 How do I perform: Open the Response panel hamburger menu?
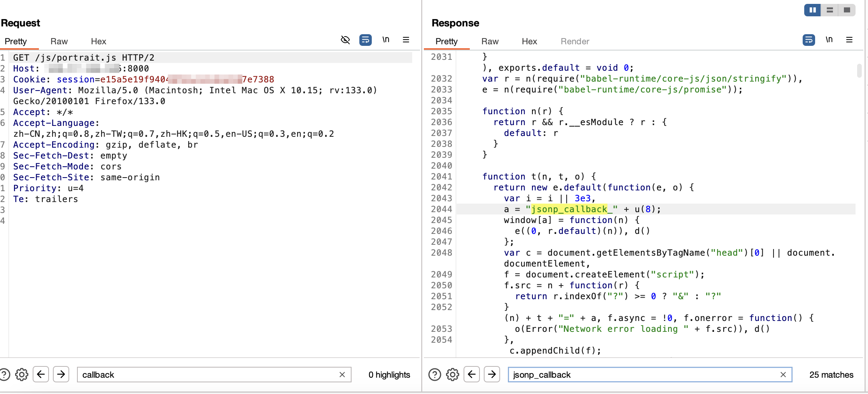(x=849, y=40)
